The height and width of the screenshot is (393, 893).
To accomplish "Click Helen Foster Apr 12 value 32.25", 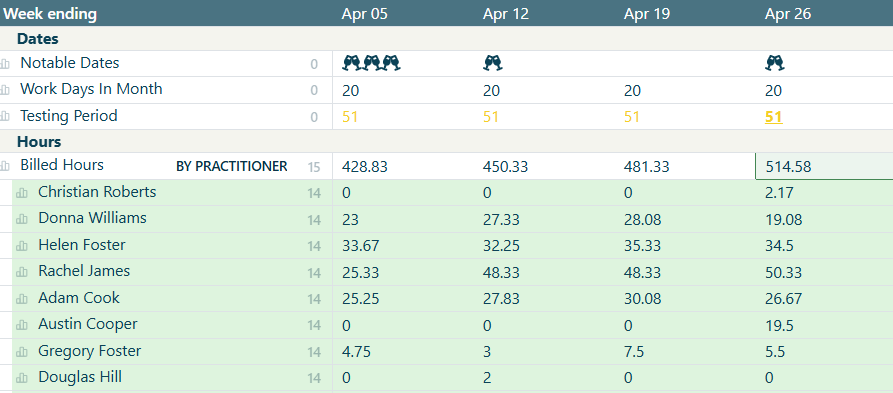I will coord(501,246).
